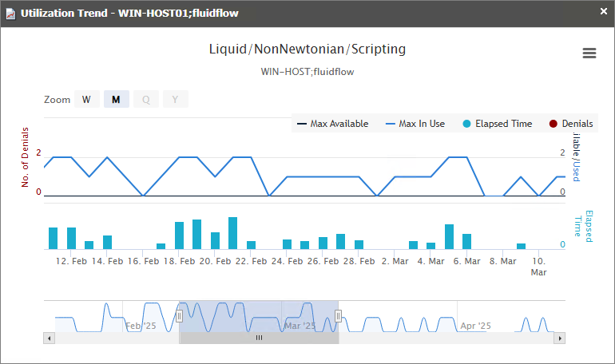Click the subtitle WIN-HOST;fluidflow
This screenshot has height=364, width=615.
click(307, 72)
